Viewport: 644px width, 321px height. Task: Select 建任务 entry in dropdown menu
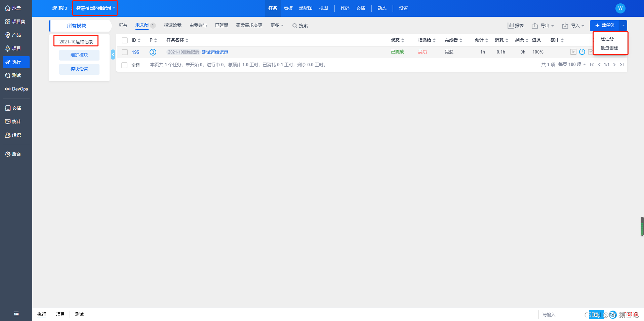click(x=607, y=39)
